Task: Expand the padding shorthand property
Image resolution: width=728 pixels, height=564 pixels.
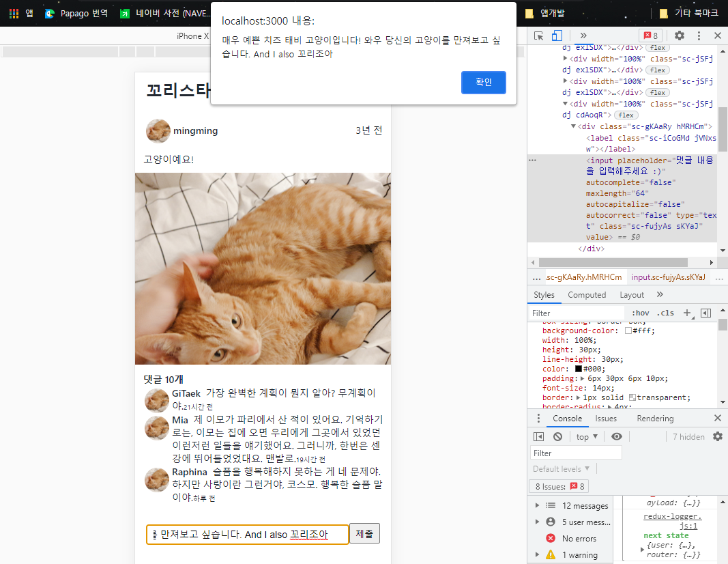Action: click(582, 379)
